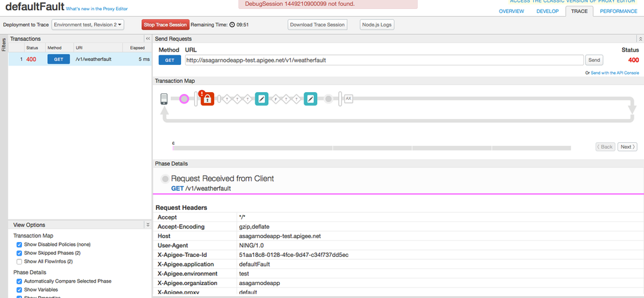This screenshot has width=644, height=298.
Task: Open the Filters side panel
Action: 4,44
